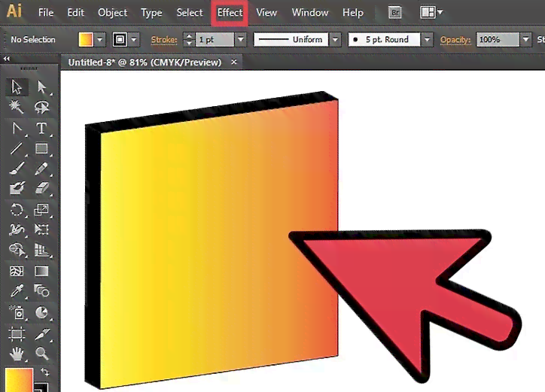Open the 5 pt. Round brush definition
545x392 pixels.
[384, 40]
